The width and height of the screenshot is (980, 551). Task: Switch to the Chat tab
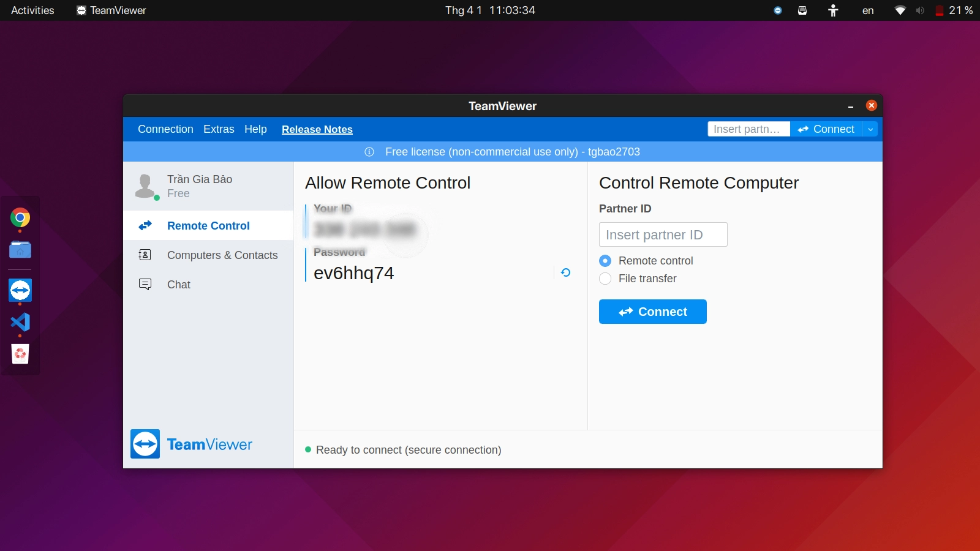(x=208, y=284)
